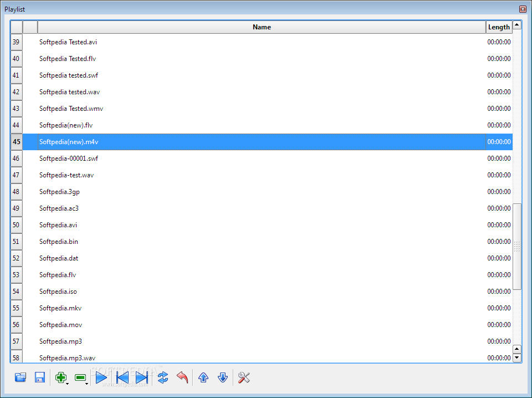Click row header number 42
Viewport: 532px width, 398px height.
point(16,92)
